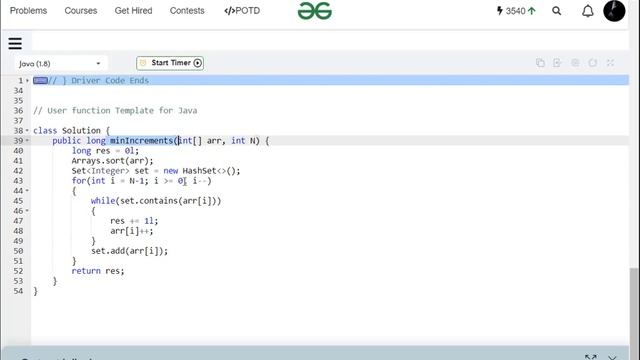Click the 'Driver Code Ends' comment line
The height and width of the screenshot is (360, 640).
[99, 80]
